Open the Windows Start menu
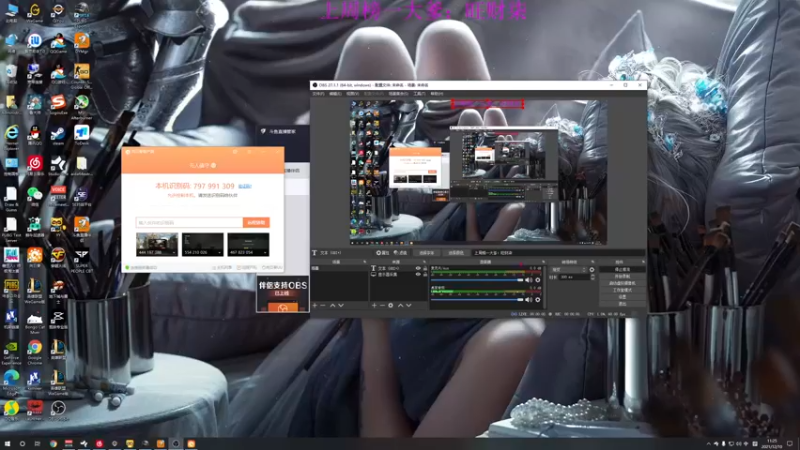800x450 pixels. (x=7, y=444)
